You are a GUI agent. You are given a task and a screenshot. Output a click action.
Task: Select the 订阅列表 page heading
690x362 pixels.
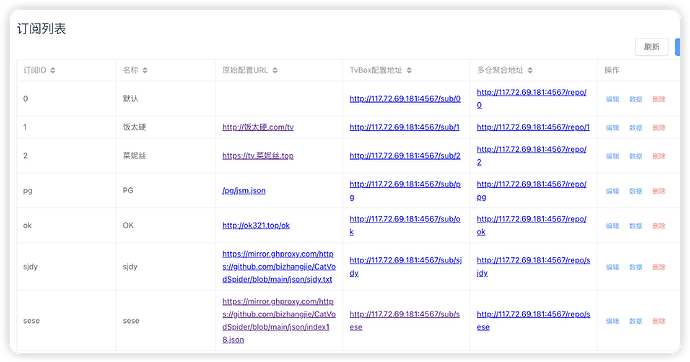pyautogui.click(x=41, y=29)
